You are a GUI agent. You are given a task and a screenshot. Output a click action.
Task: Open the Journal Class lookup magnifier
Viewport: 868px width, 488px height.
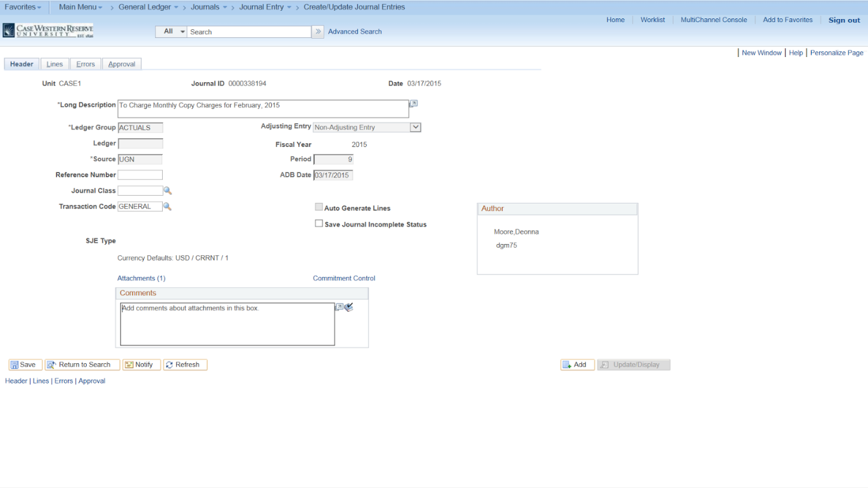(167, 190)
